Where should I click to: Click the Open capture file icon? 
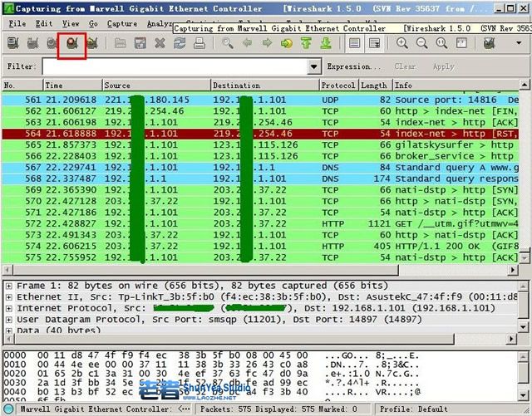(x=120, y=43)
